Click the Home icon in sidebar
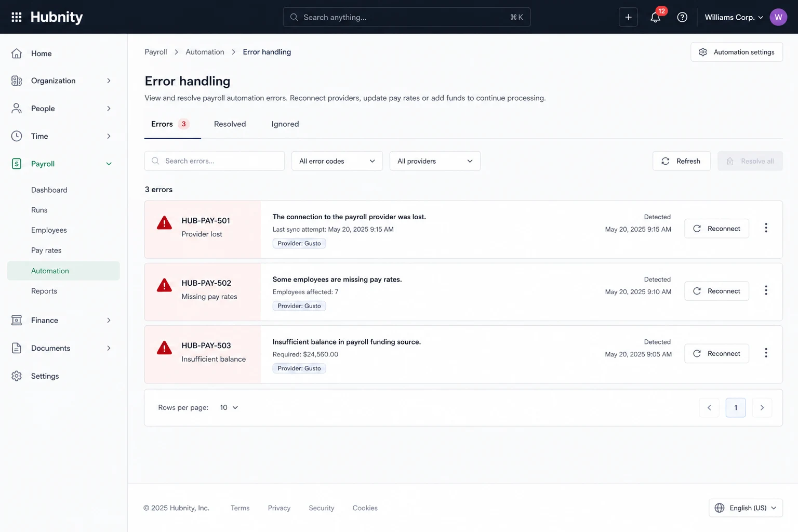798x532 pixels. (x=17, y=54)
